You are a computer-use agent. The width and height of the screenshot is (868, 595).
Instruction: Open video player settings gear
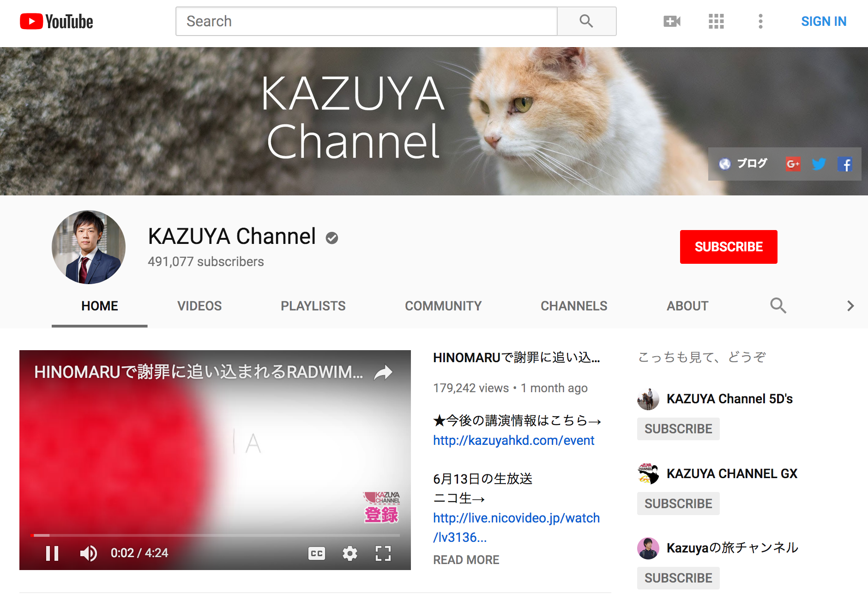click(x=350, y=553)
